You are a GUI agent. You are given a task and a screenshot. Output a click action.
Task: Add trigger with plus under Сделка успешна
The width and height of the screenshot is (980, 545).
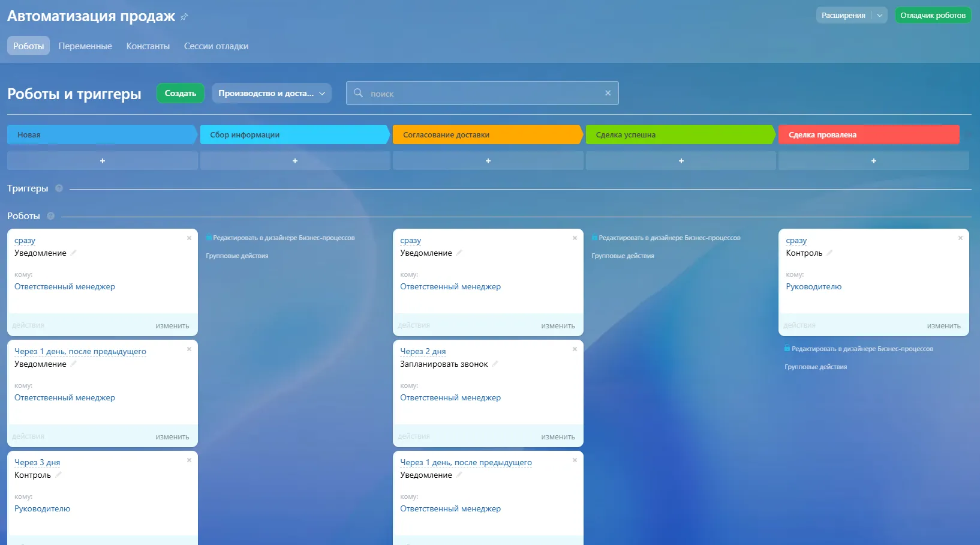(x=681, y=161)
